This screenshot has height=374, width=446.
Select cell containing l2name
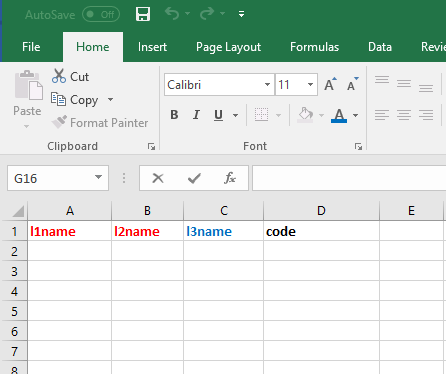pos(147,231)
